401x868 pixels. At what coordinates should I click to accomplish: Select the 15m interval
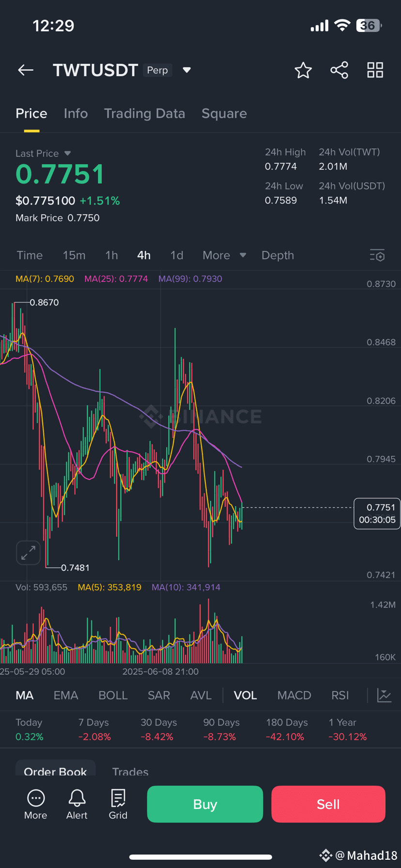pos(74,255)
